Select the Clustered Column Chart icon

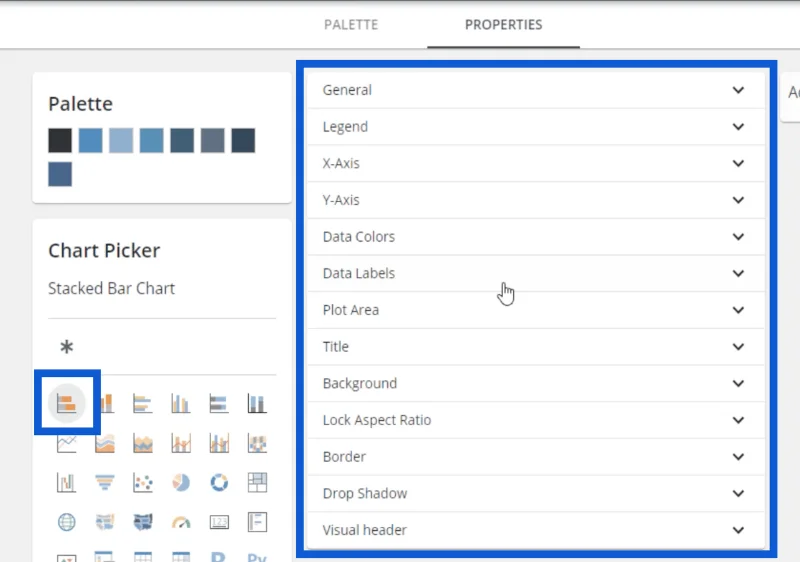point(181,403)
